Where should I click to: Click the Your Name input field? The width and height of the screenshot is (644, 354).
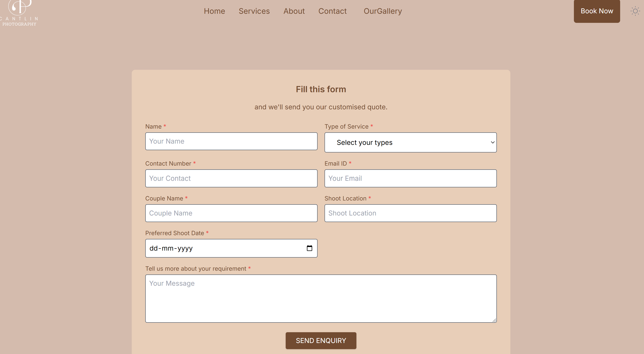click(x=231, y=141)
